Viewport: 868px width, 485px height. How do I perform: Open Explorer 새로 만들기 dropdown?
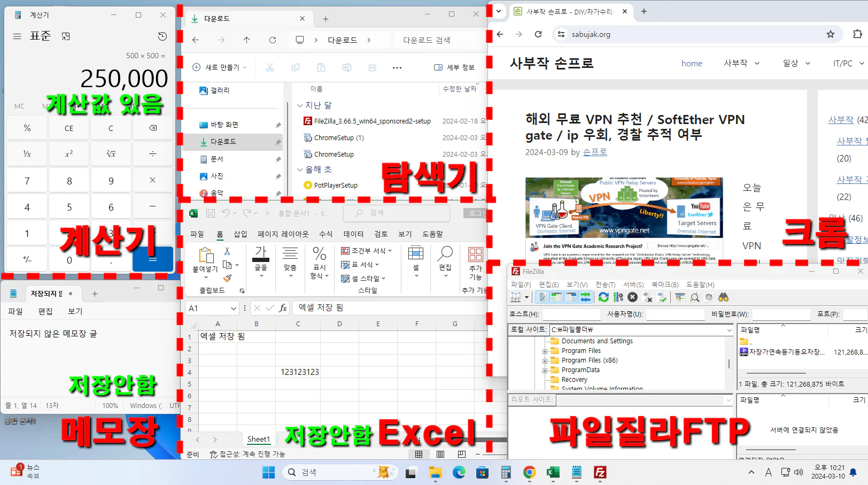pos(220,67)
